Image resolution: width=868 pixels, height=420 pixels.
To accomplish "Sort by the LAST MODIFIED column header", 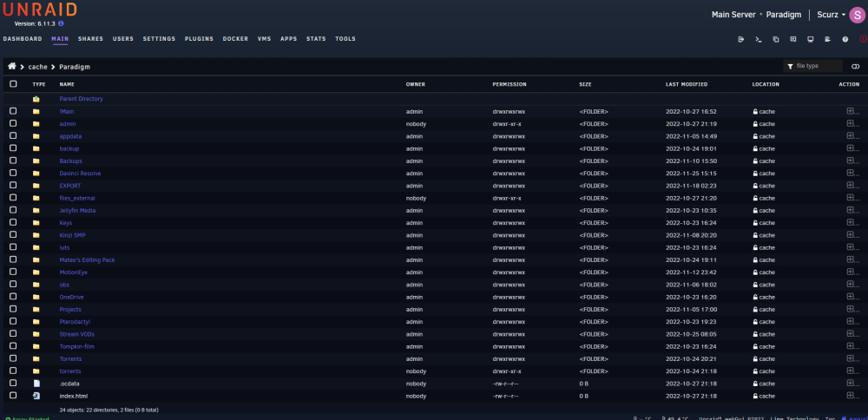I will tap(687, 84).
